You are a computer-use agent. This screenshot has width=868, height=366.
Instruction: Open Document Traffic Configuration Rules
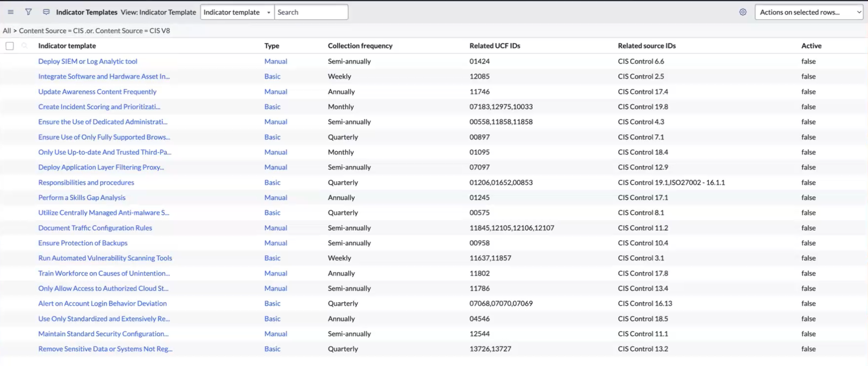coord(95,228)
